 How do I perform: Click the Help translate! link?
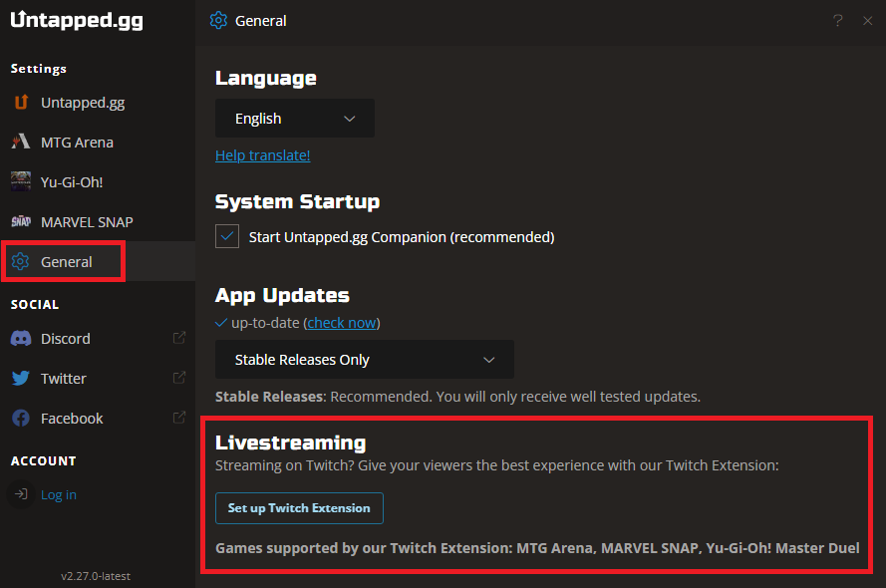(x=263, y=154)
